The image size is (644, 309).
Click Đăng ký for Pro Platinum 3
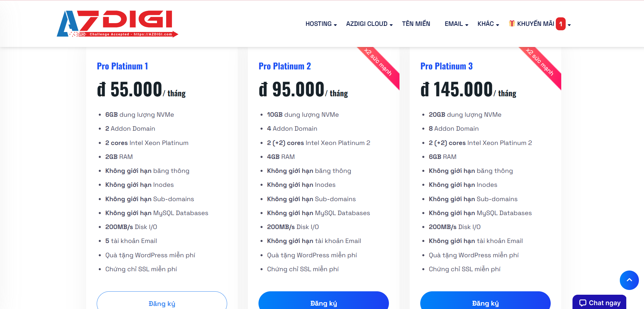485,303
